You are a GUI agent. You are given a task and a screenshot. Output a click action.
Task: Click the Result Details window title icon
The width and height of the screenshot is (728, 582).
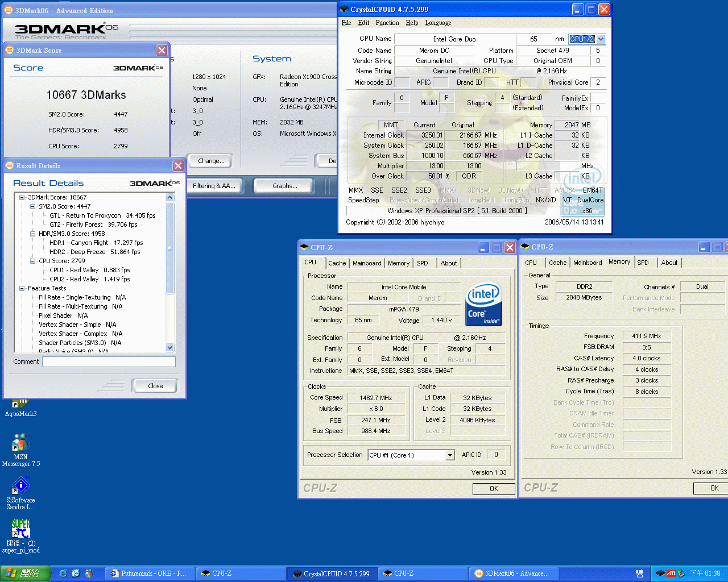9,165
